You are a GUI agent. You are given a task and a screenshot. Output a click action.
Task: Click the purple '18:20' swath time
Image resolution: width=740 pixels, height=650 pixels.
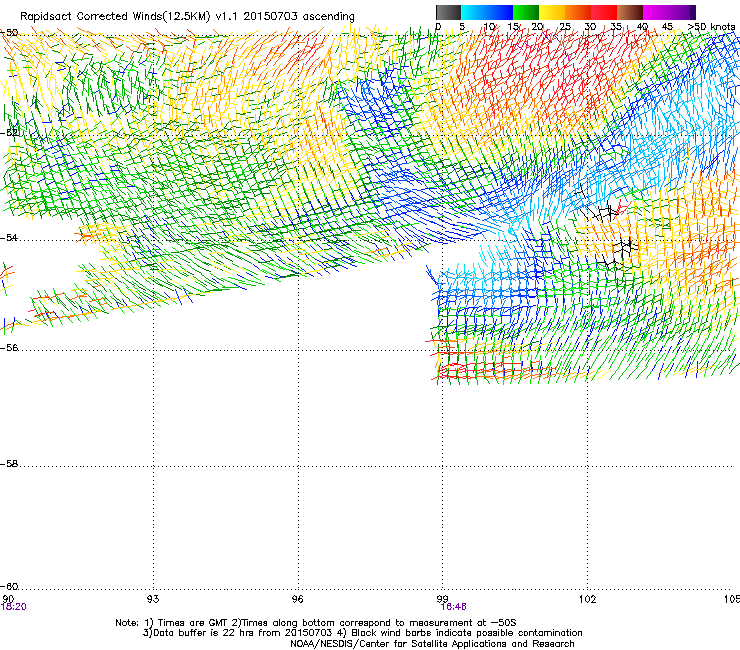click(14, 607)
